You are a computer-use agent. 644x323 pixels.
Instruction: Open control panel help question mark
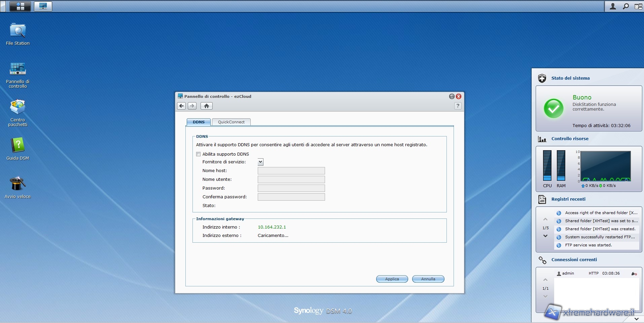tap(458, 106)
